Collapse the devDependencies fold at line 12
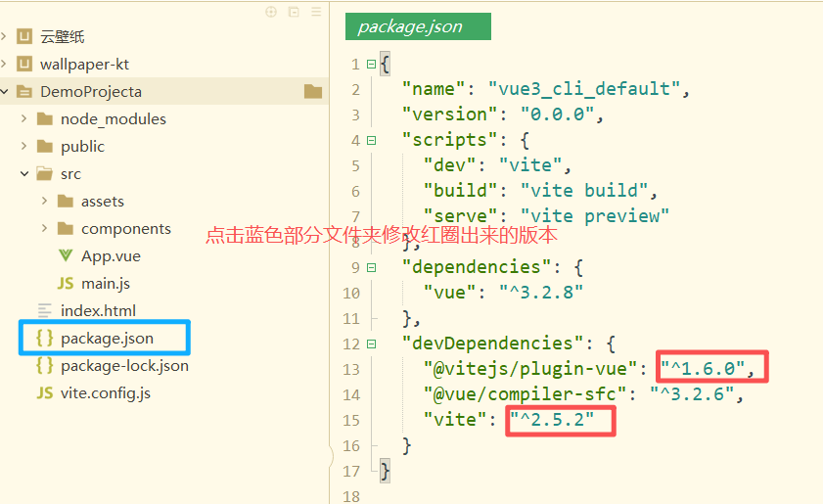Screen dimensions: 823x504 (372, 344)
